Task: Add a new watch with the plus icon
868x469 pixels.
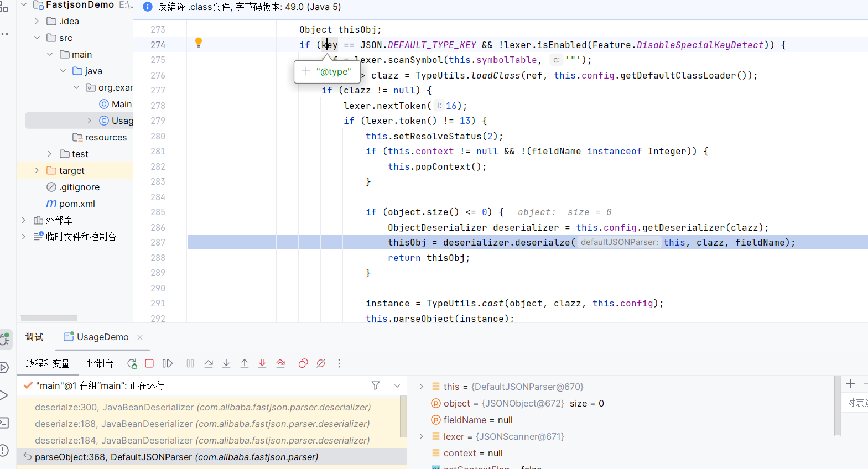Action: tap(851, 383)
